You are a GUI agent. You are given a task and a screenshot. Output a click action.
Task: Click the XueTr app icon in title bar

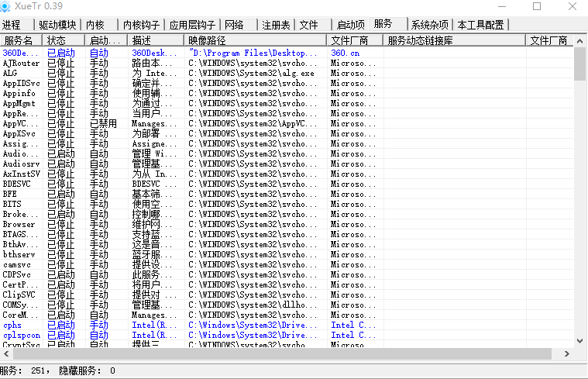pos(7,6)
